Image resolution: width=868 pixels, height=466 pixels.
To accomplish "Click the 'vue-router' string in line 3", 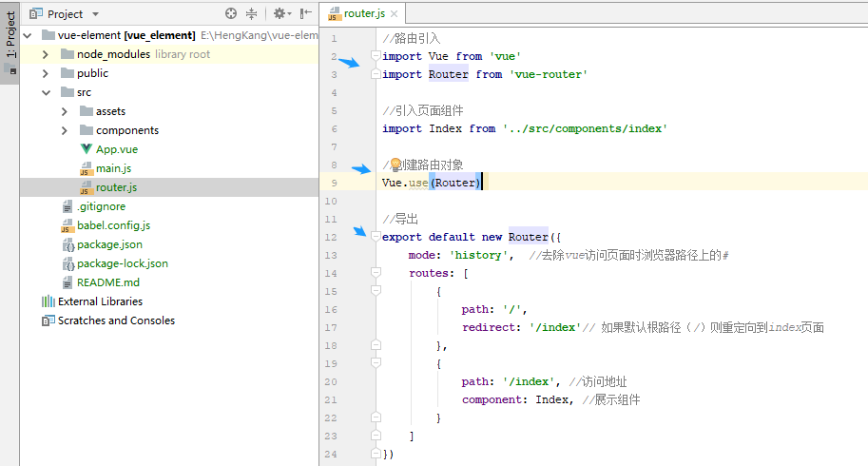I will tap(548, 74).
